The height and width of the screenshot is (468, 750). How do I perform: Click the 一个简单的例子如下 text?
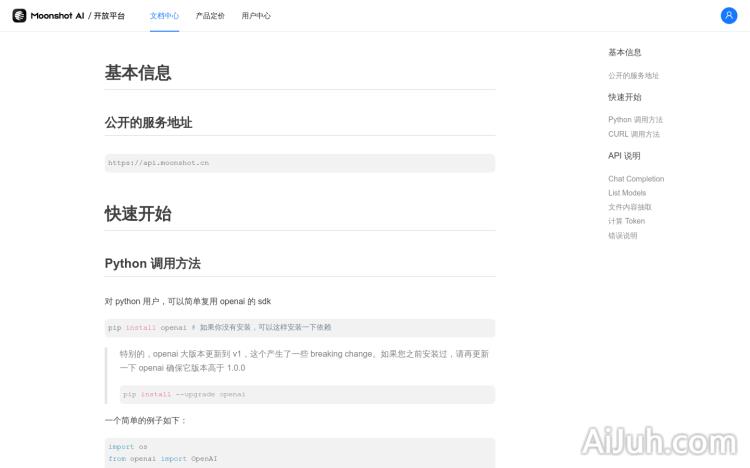pyautogui.click(x=145, y=421)
